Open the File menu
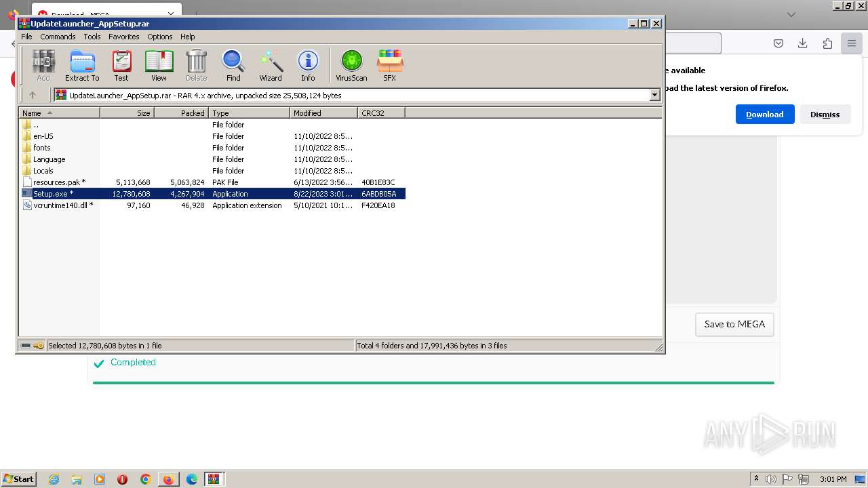The image size is (868, 488). pos(26,37)
